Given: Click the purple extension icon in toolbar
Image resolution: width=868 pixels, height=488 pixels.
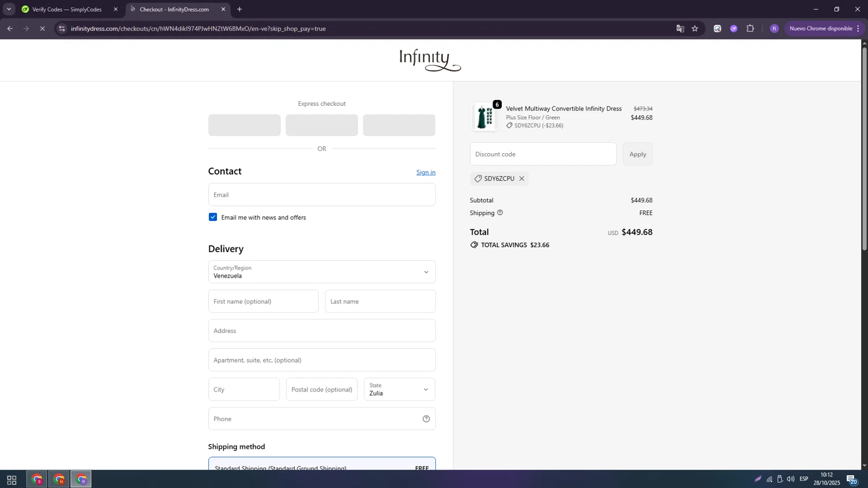Looking at the screenshot, I should point(734,28).
